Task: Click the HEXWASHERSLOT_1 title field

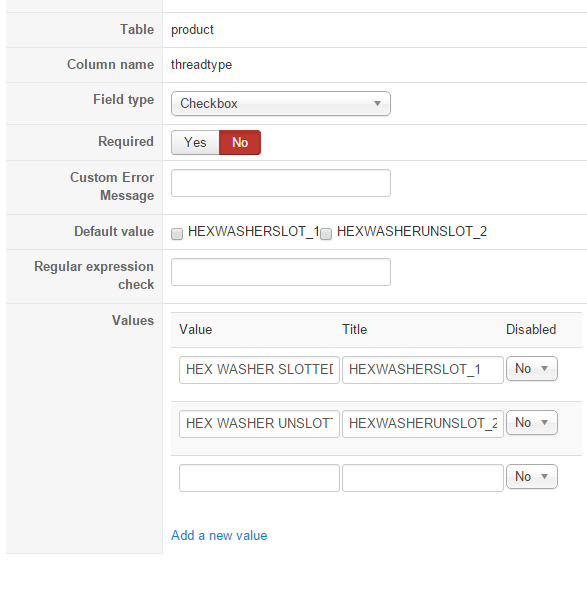Action: (x=423, y=370)
